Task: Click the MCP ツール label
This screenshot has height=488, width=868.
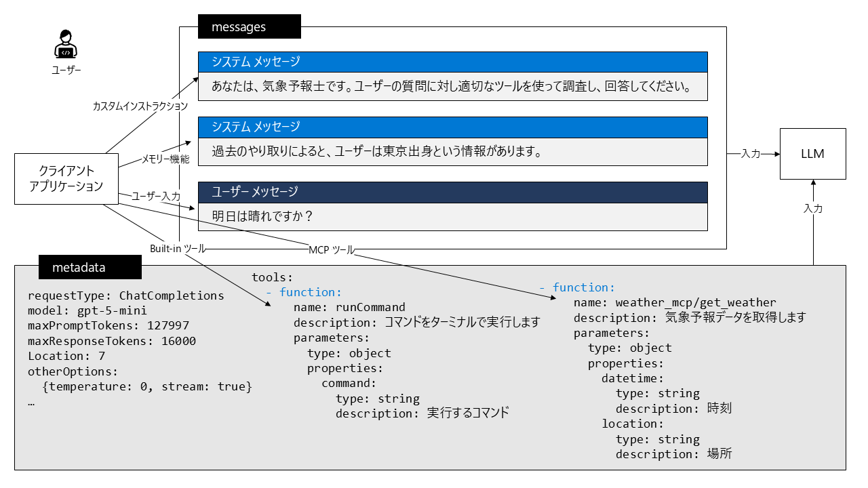Action: tap(331, 250)
